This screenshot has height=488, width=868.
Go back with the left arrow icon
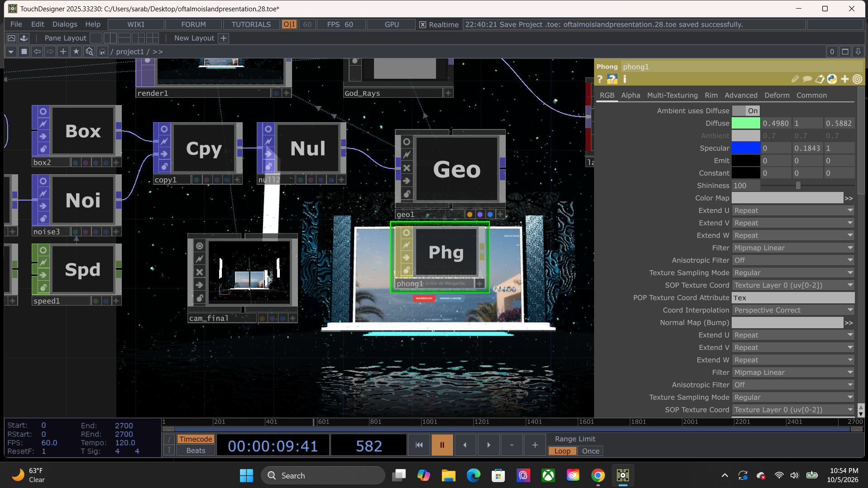tap(37, 52)
